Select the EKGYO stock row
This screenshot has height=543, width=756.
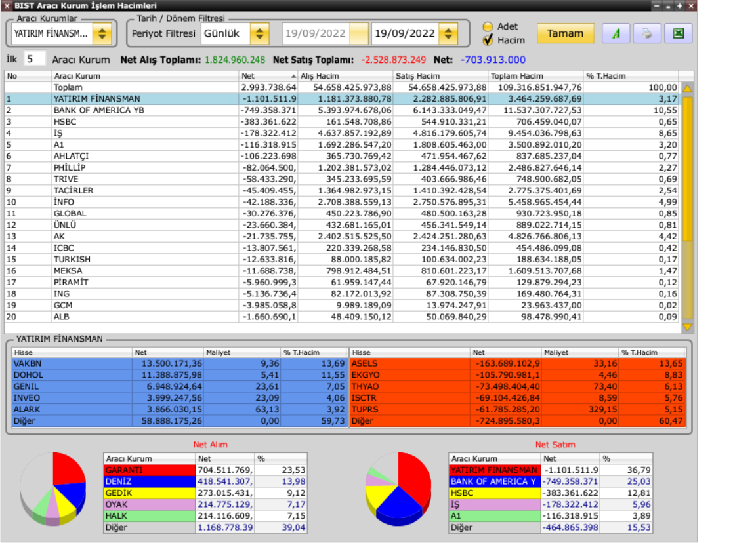coord(517,375)
